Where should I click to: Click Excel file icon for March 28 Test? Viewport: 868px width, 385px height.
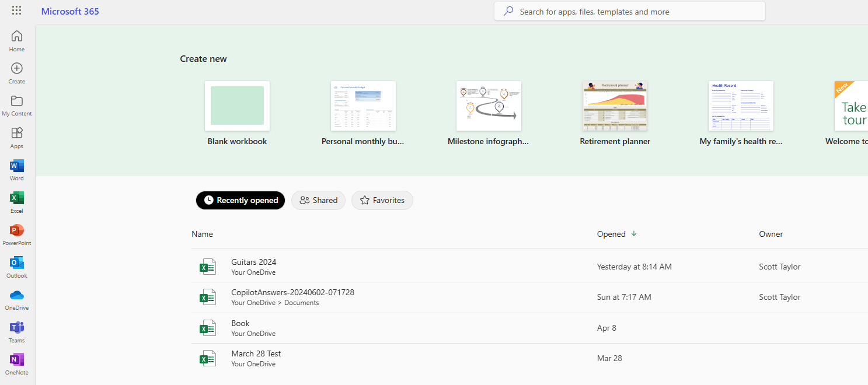(x=207, y=358)
